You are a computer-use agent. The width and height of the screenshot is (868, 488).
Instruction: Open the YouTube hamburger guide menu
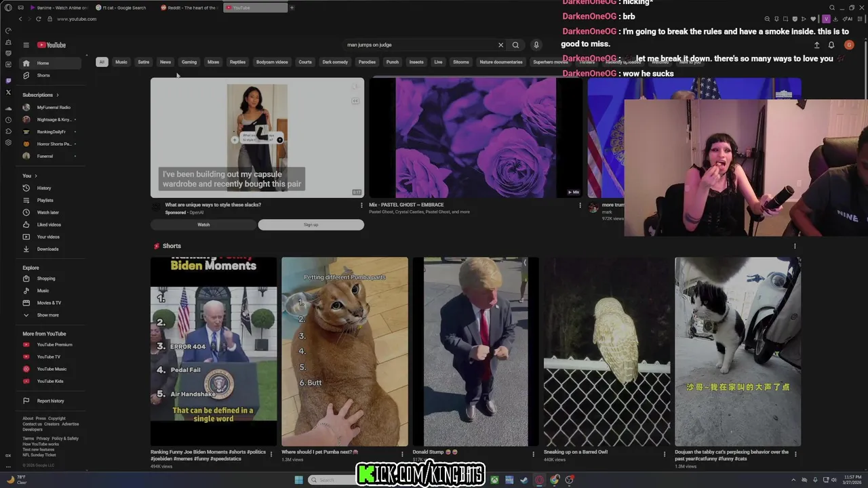26,45
